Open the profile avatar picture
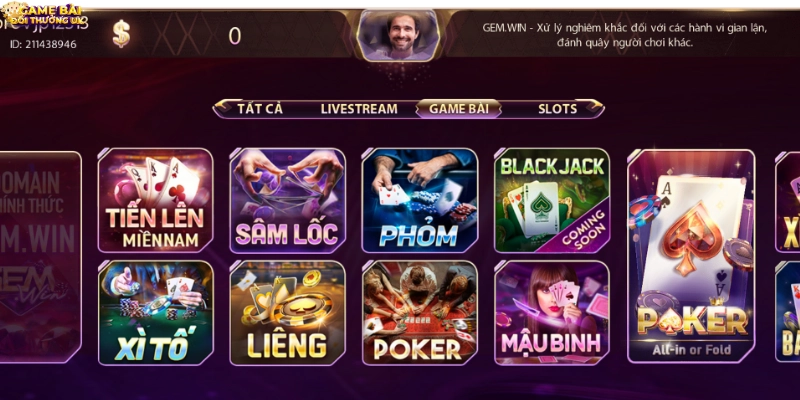 pyautogui.click(x=398, y=35)
